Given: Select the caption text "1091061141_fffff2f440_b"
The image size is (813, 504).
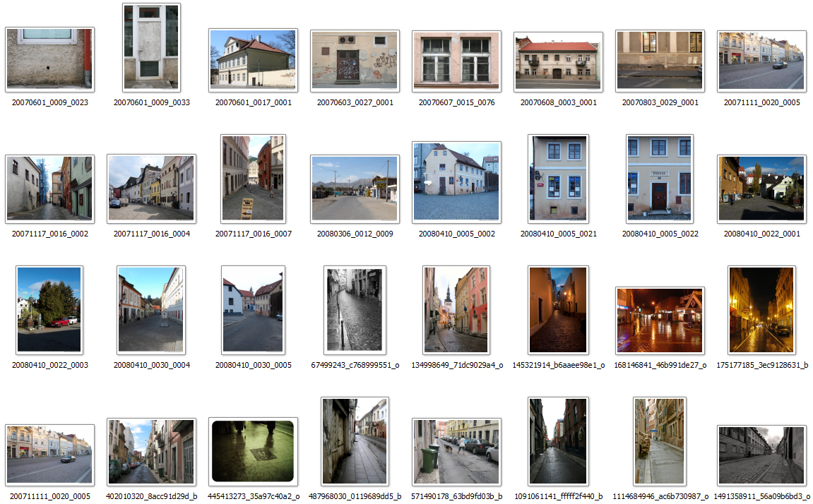Looking at the screenshot, I should (x=559, y=496).
